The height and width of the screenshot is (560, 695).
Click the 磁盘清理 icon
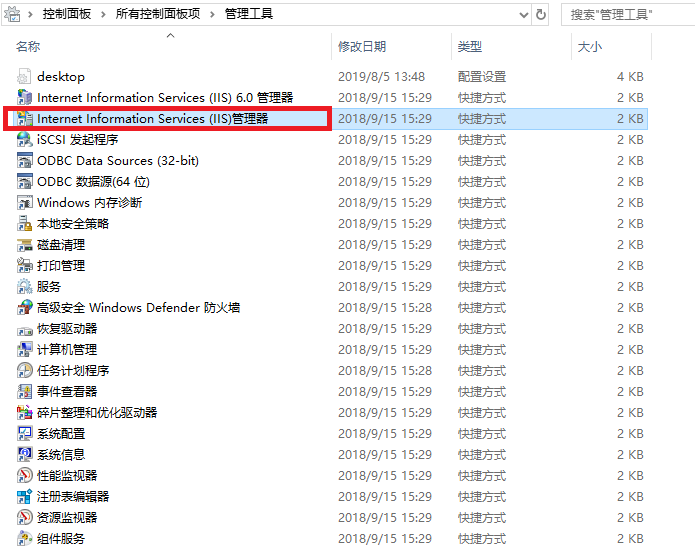click(24, 245)
